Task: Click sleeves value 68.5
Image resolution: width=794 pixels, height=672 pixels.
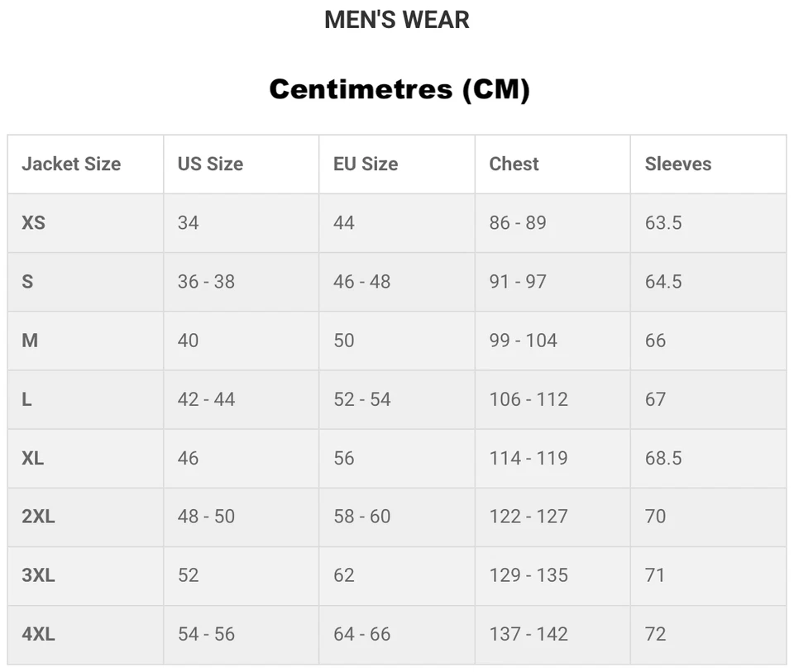Action: 663,459
